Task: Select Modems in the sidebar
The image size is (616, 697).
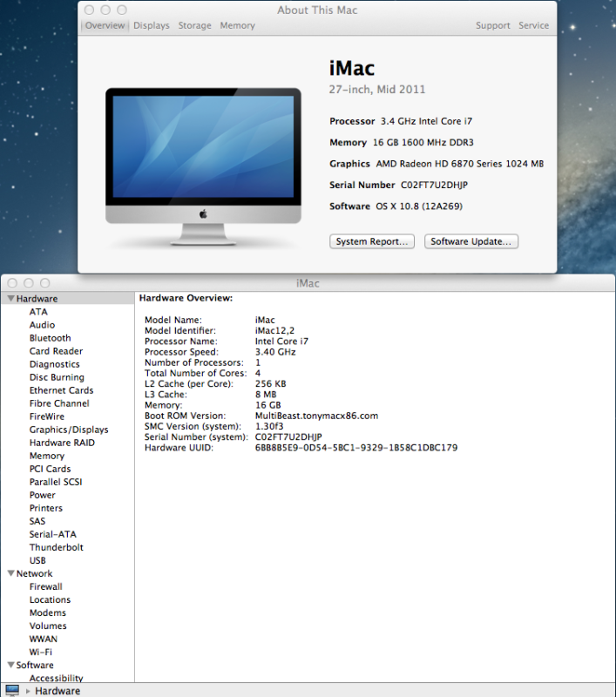Action: point(48,612)
